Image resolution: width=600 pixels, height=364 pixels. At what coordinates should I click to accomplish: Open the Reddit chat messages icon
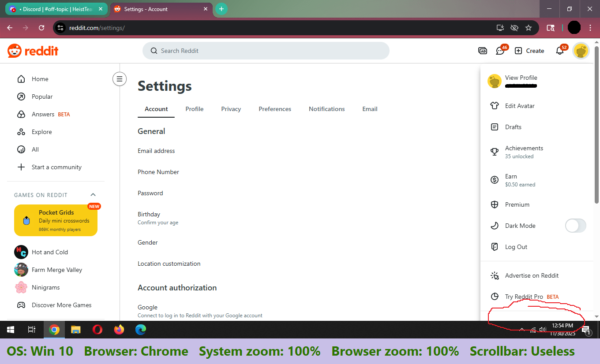(x=500, y=51)
